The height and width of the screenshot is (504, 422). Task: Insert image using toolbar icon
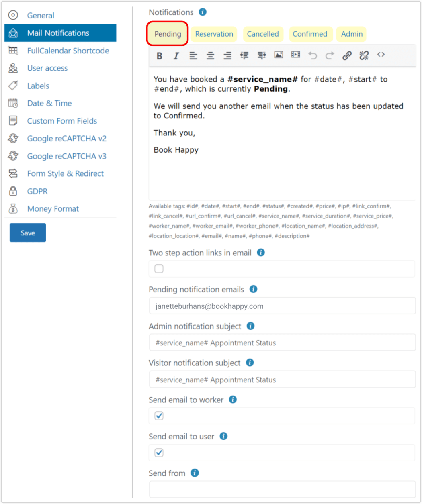[279, 55]
